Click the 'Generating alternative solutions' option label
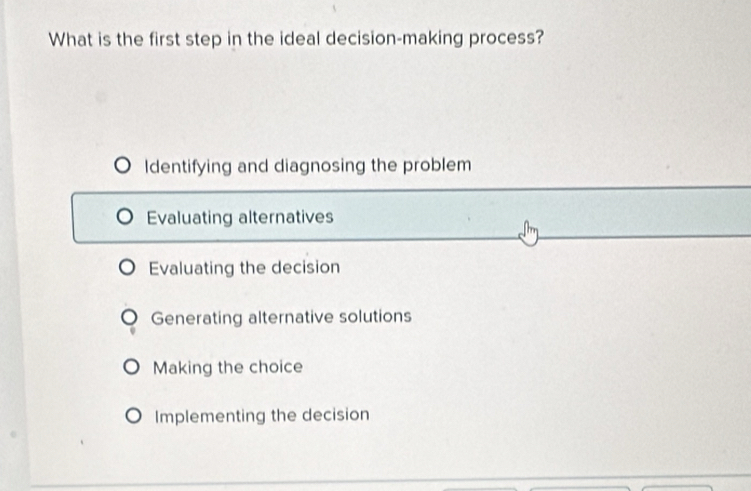Image resolution: width=751 pixels, height=491 pixels. (x=281, y=317)
